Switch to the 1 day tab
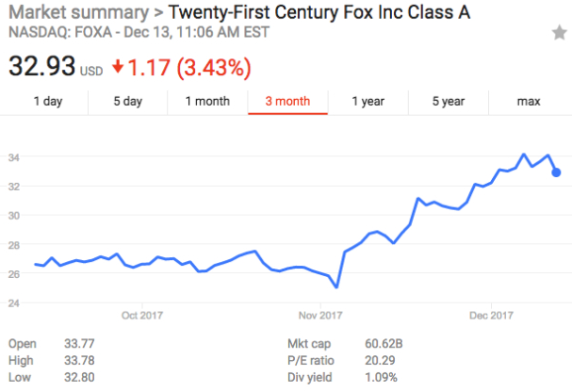Viewport: 572px width, 392px height. [49, 101]
